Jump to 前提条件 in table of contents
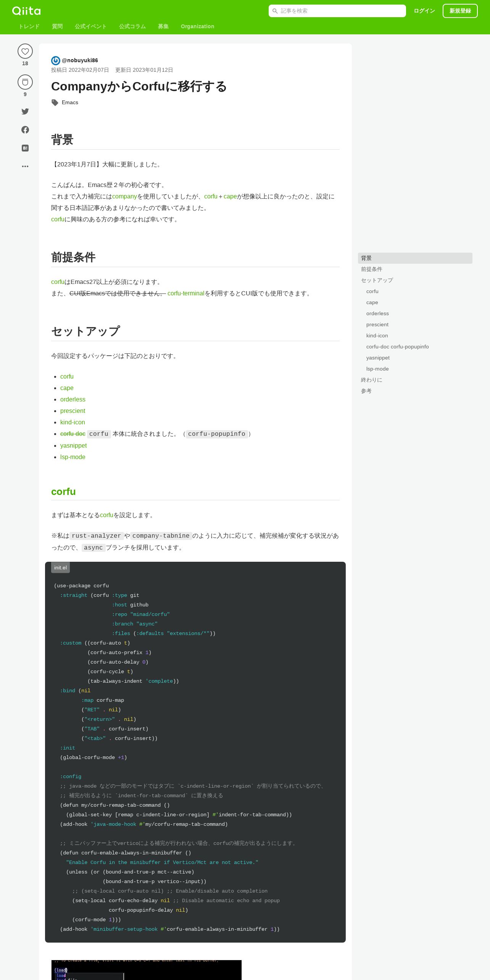The image size is (490, 980). (x=415, y=269)
